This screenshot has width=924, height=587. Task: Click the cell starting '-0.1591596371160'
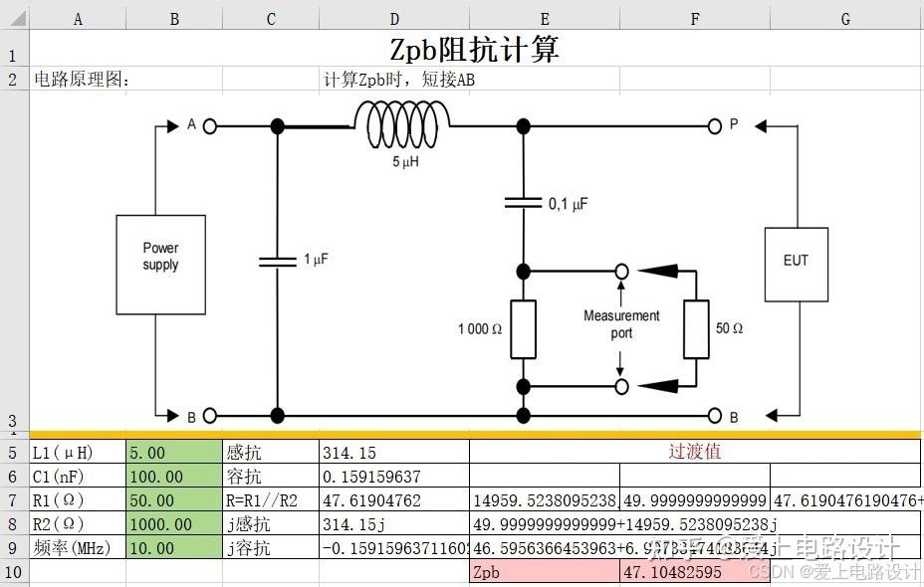pos(394,547)
